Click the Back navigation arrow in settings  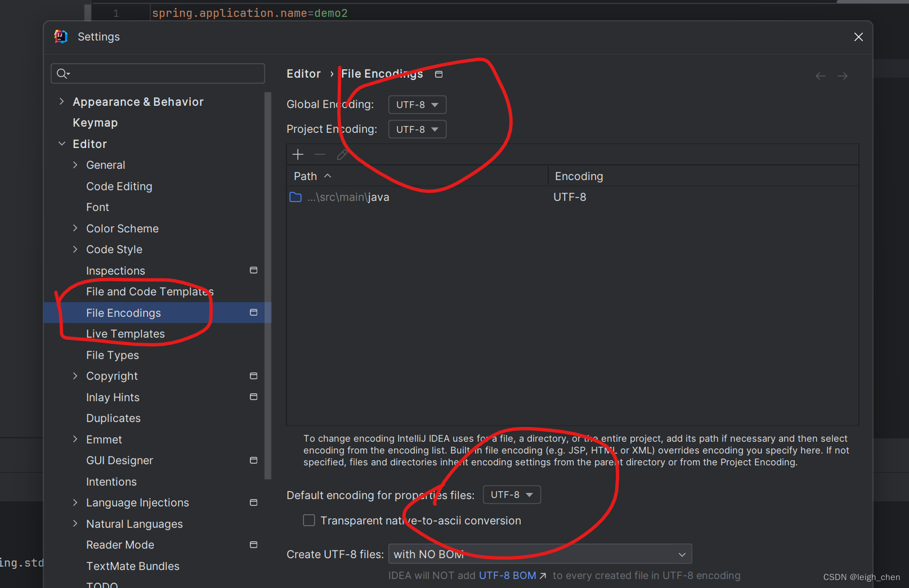coord(821,76)
